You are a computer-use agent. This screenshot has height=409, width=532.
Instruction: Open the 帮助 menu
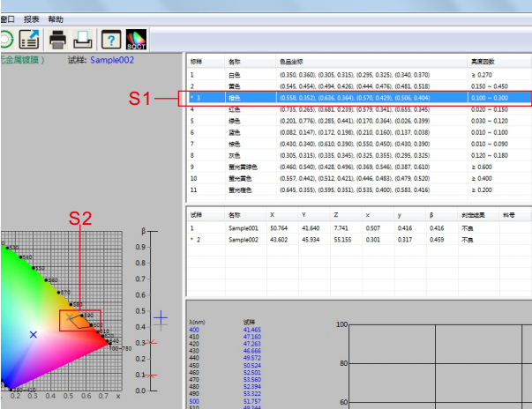[x=56, y=19]
